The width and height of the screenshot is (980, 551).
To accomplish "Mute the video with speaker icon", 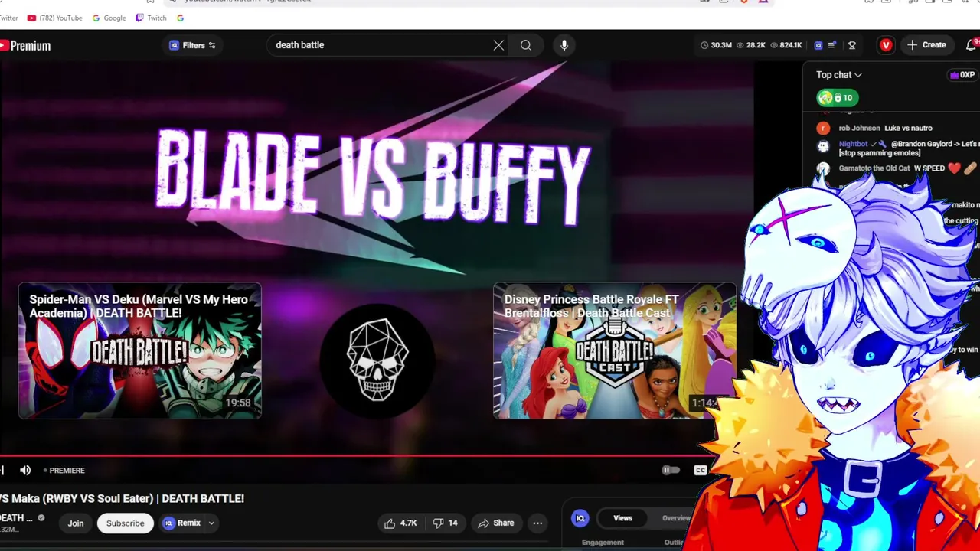I will coord(25,470).
